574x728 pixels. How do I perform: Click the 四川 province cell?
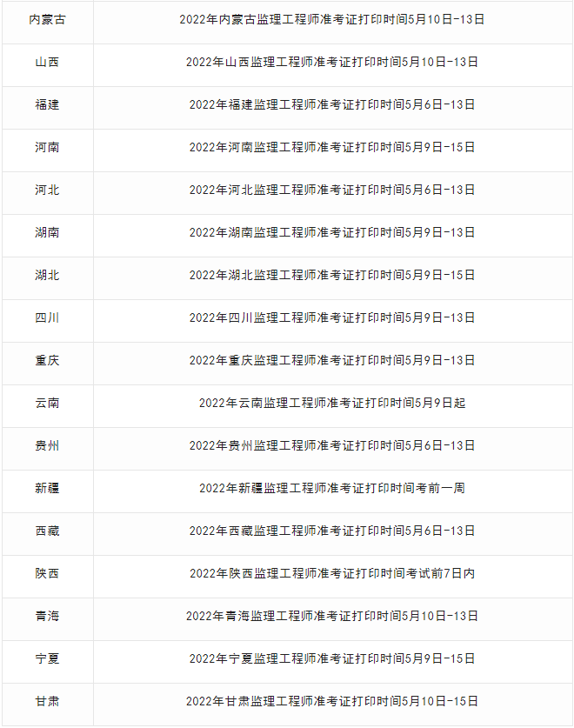coord(47,318)
